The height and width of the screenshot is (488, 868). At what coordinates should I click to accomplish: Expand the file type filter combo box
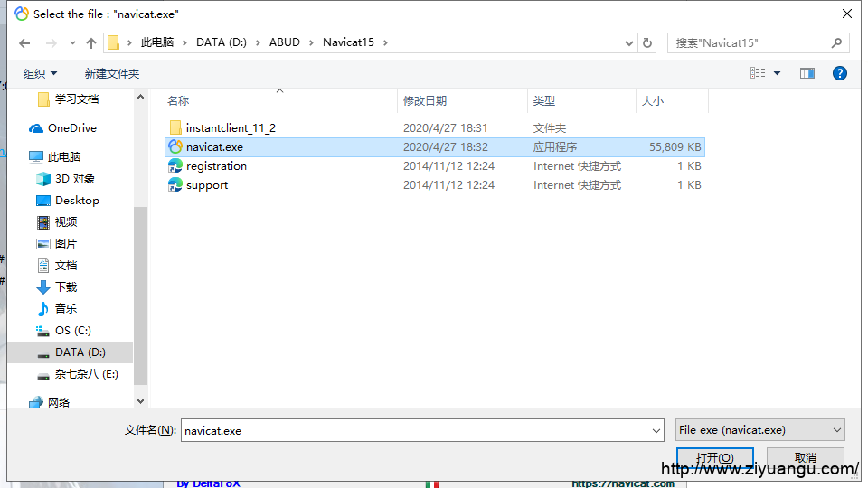[x=759, y=430]
